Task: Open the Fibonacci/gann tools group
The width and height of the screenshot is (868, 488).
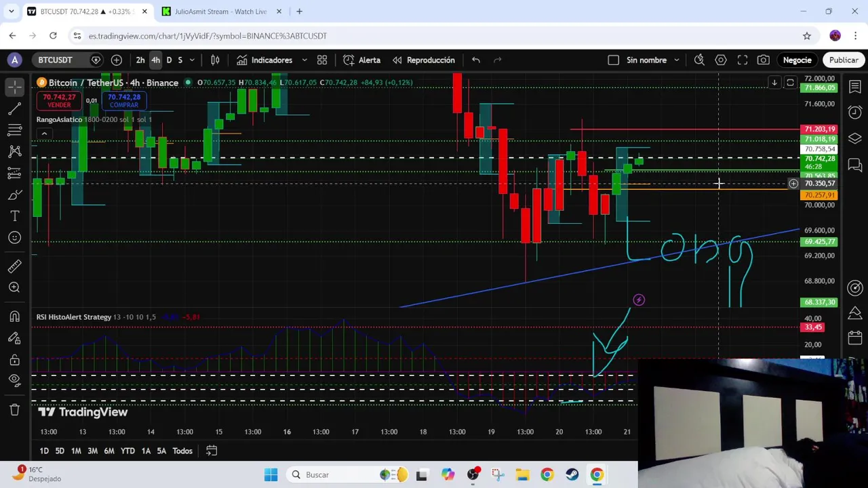Action: (14, 130)
